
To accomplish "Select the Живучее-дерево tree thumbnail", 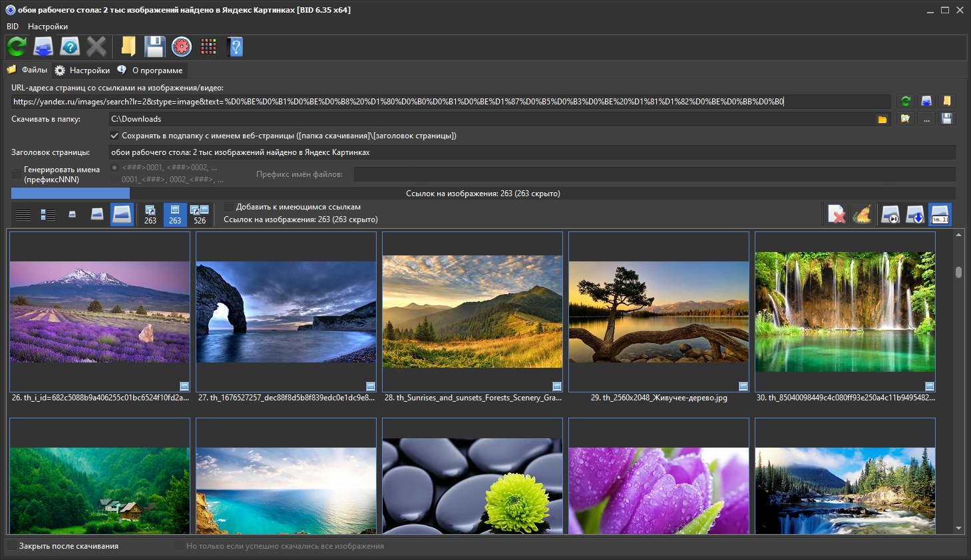I will coord(659,312).
